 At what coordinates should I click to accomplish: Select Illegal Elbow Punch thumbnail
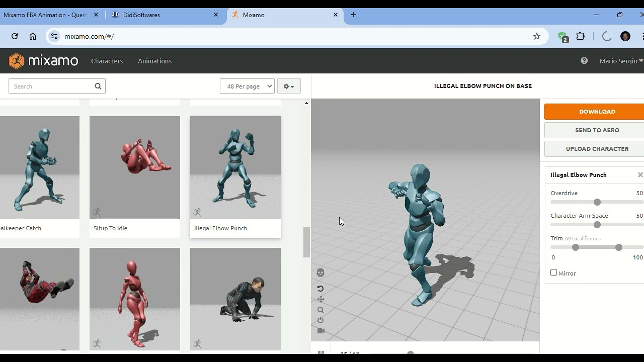[235, 167]
